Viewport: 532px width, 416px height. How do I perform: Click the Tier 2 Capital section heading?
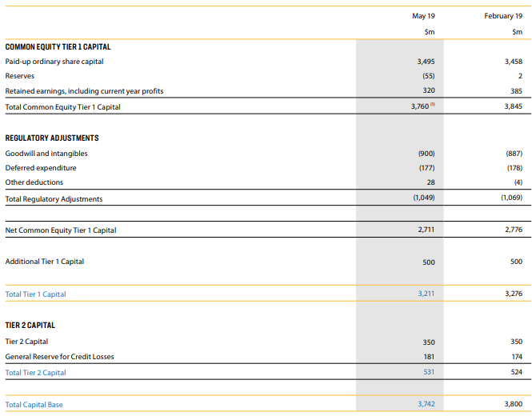(x=30, y=325)
